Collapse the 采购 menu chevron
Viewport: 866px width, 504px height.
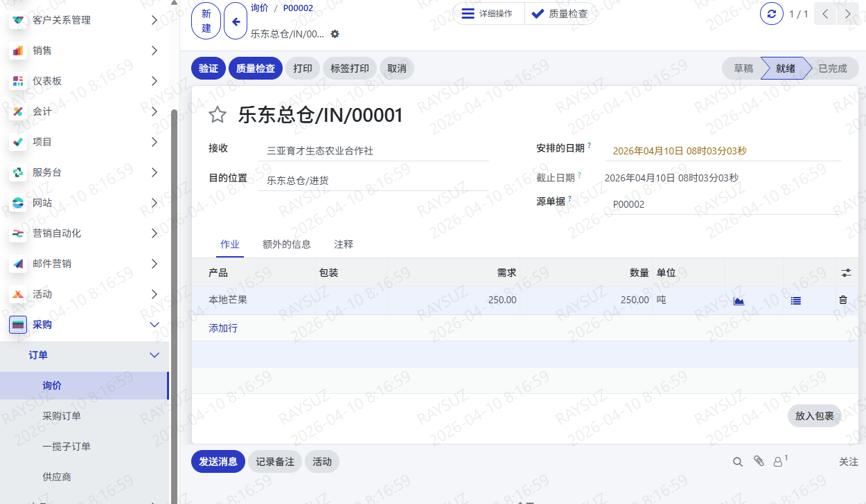154,325
